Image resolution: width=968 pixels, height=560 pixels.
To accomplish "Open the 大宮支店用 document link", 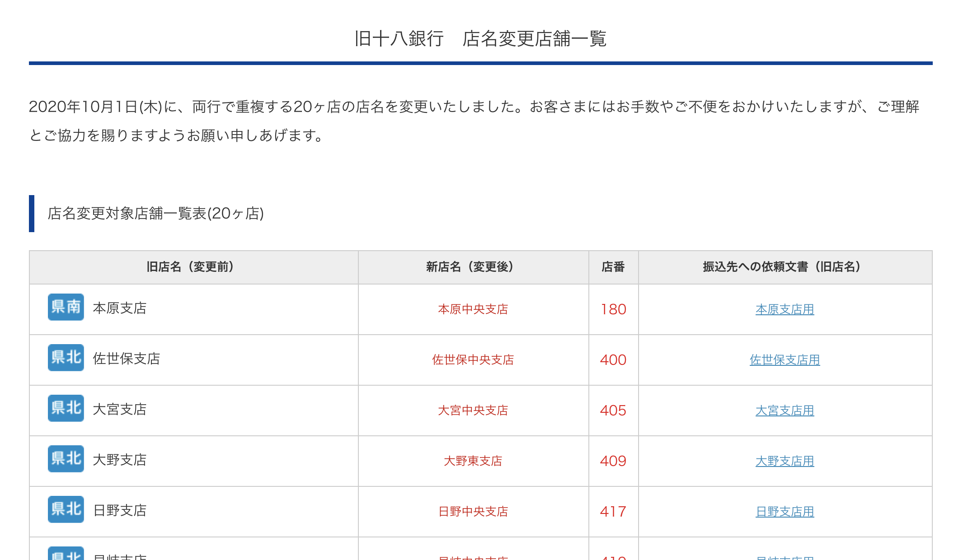I will 785,411.
